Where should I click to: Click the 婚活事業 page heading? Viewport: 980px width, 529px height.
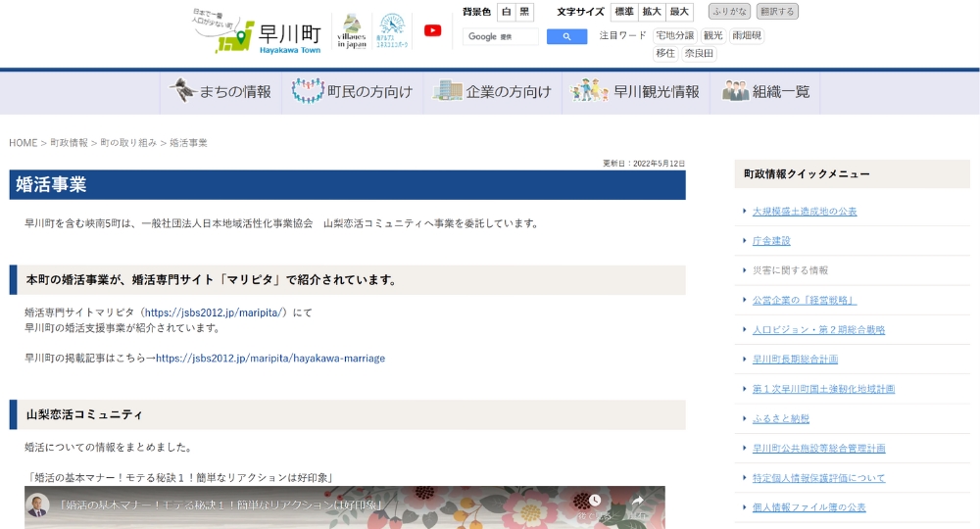[x=51, y=185]
